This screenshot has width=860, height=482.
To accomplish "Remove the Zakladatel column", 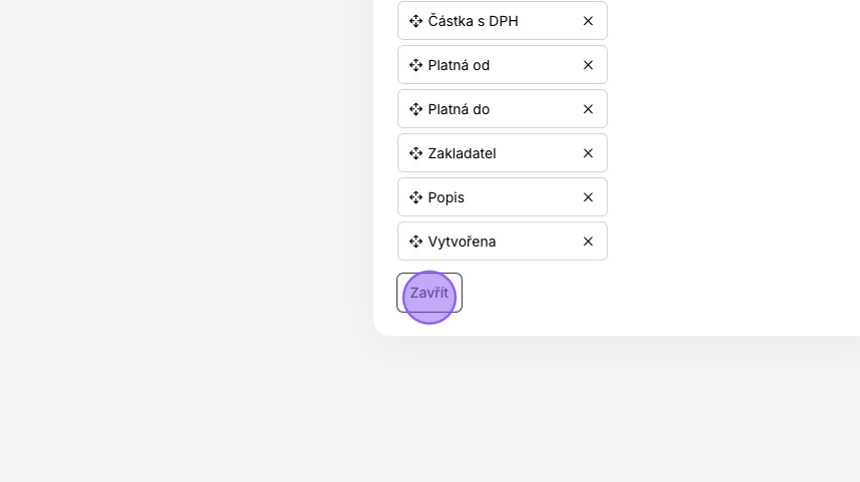I will pos(588,154).
